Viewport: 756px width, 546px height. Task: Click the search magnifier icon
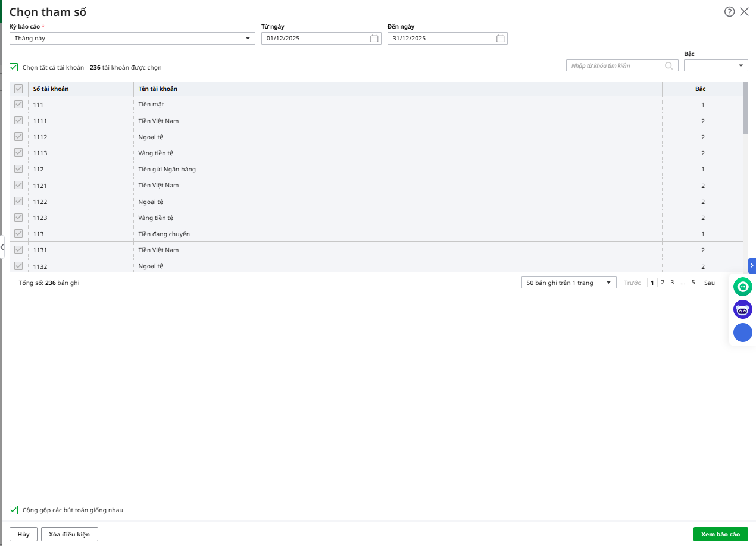[669, 65]
